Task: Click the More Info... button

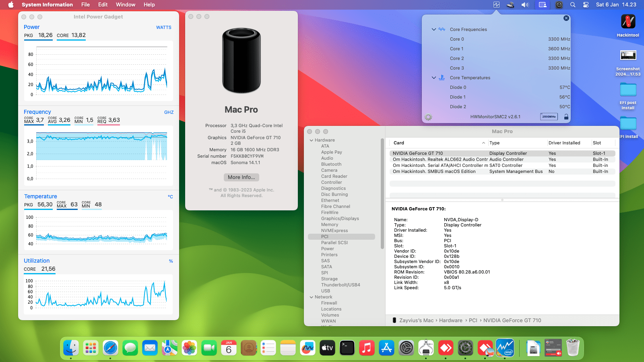Action: pos(241,177)
